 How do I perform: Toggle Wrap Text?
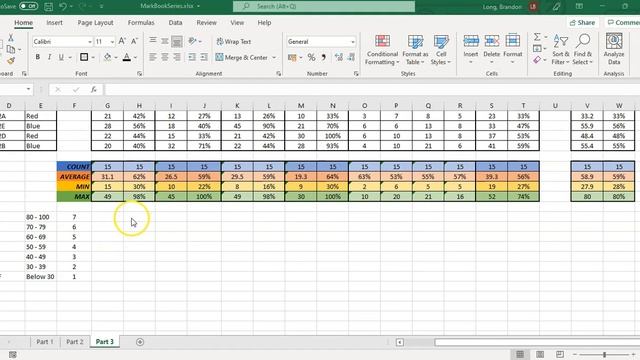point(234,41)
